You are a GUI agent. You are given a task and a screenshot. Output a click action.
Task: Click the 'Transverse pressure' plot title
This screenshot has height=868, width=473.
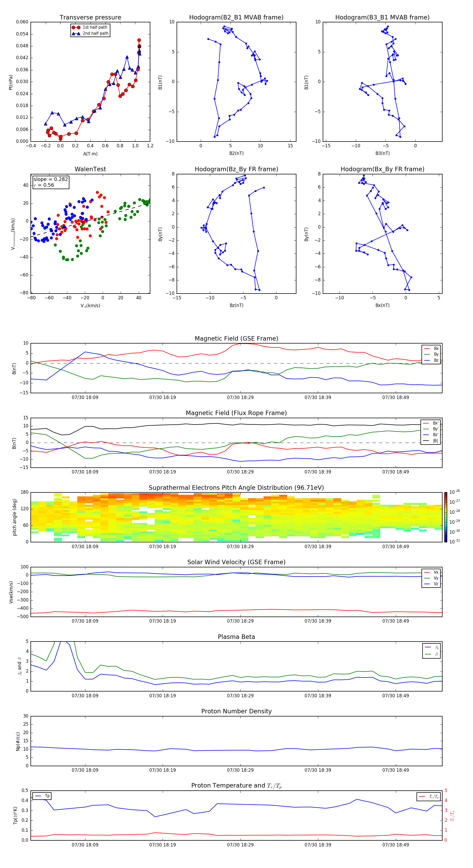pos(90,18)
